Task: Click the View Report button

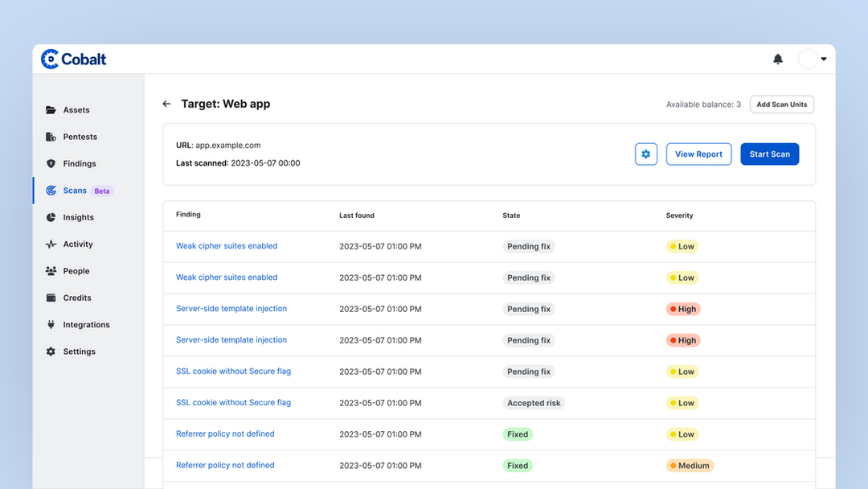Action: tap(698, 154)
